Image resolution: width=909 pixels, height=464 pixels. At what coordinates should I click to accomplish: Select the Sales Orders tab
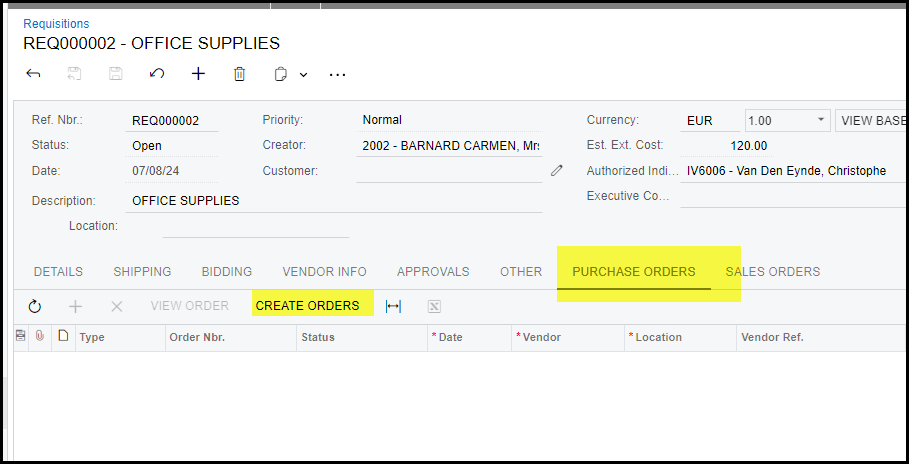773,272
